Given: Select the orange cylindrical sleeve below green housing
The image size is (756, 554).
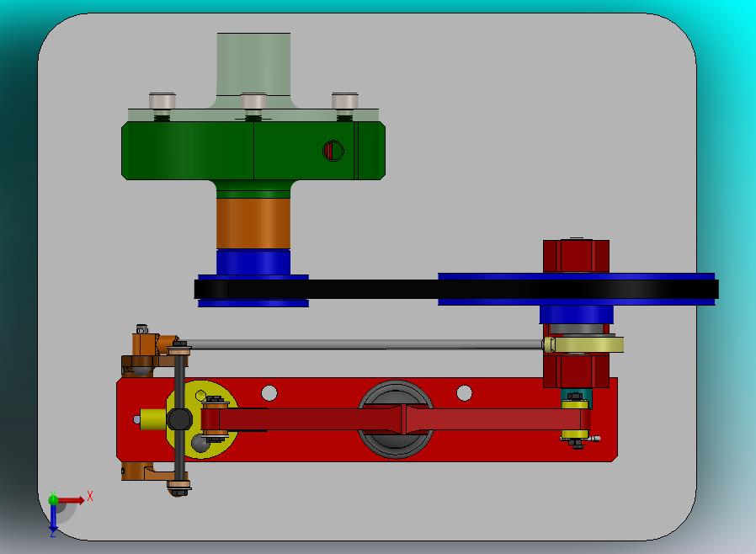Looking at the screenshot, I should coord(253,223).
